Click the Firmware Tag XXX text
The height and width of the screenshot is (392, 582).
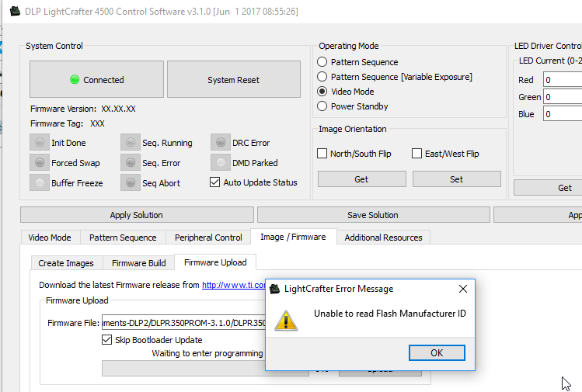97,123
